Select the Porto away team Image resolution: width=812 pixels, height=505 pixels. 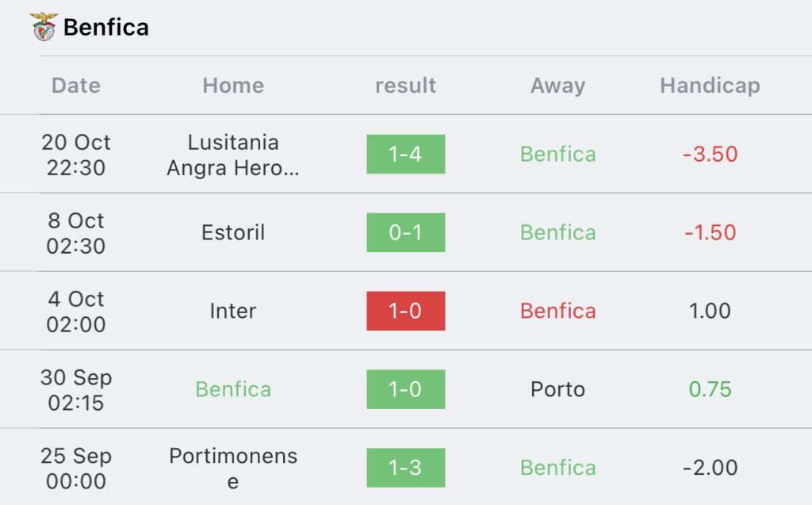coord(557,389)
